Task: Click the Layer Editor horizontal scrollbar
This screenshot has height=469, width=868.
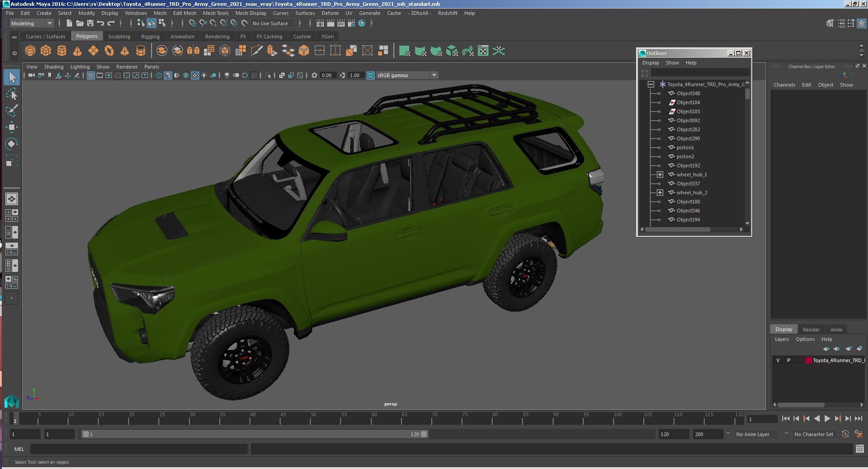Action: (801, 405)
